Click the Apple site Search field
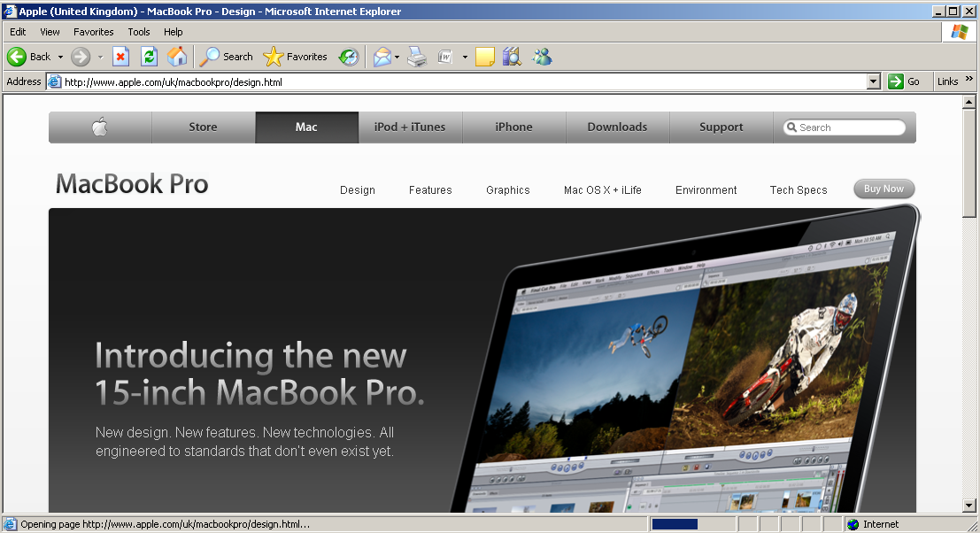This screenshot has width=980, height=533. (845, 127)
